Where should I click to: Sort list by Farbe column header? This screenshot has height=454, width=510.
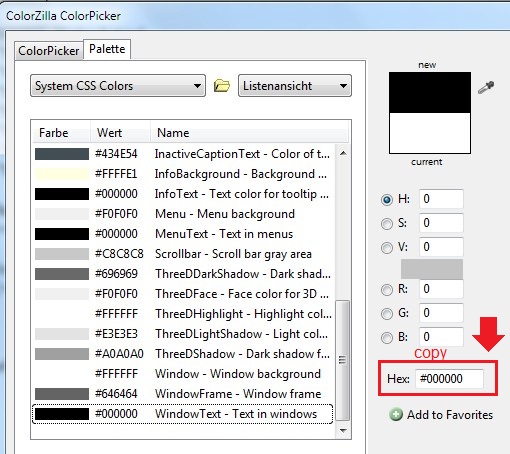click(61, 133)
